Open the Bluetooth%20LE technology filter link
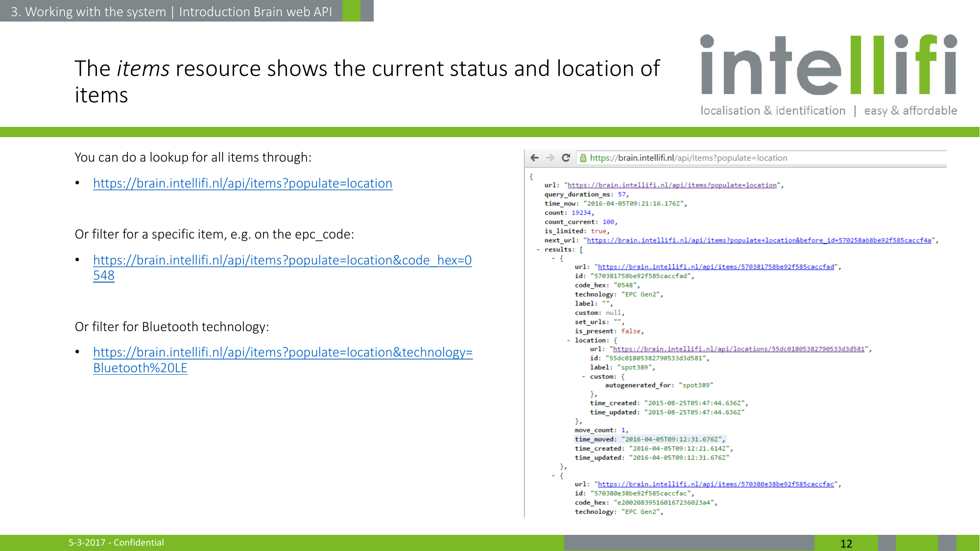The width and height of the screenshot is (980, 551). coord(283,360)
